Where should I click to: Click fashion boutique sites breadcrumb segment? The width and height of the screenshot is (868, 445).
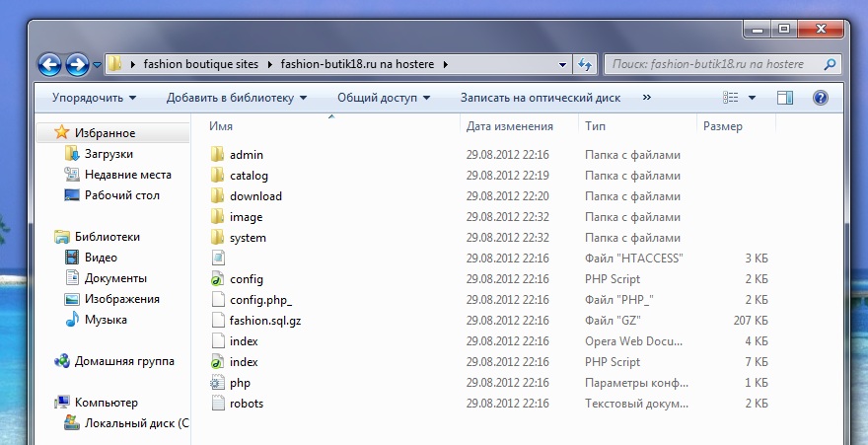[201, 64]
